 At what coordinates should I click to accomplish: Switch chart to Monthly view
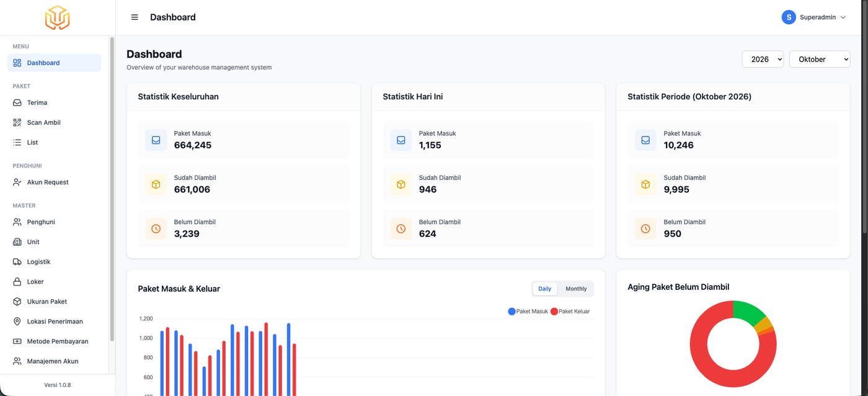[576, 289]
